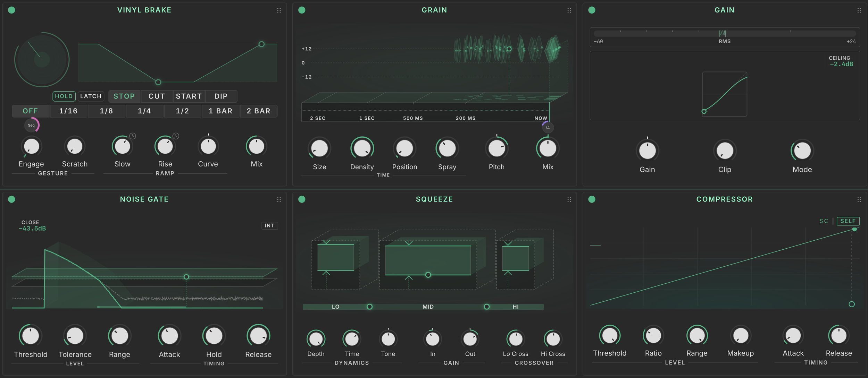This screenshot has width=868, height=378.
Task: Click the Noise Gate Threshold knob
Action: [31, 336]
